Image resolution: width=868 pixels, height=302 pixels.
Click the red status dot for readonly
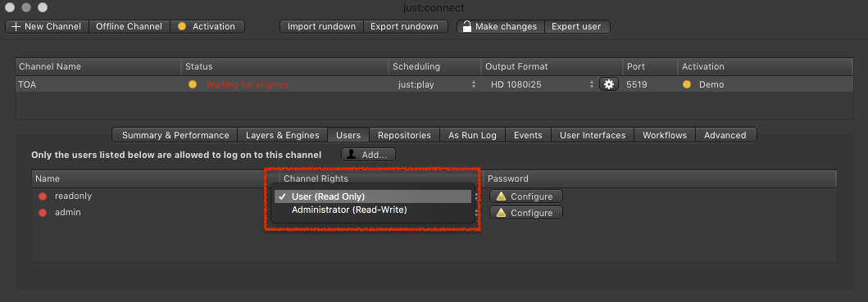(x=43, y=196)
